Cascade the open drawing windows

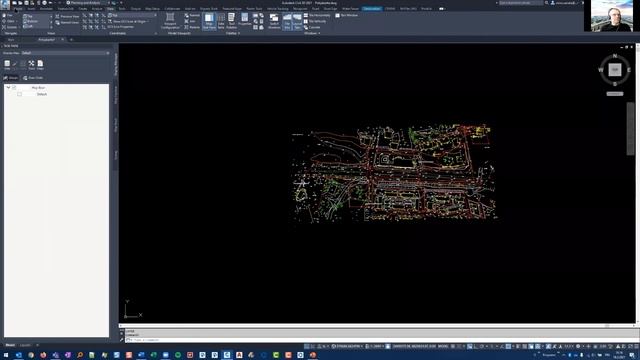click(x=312, y=27)
